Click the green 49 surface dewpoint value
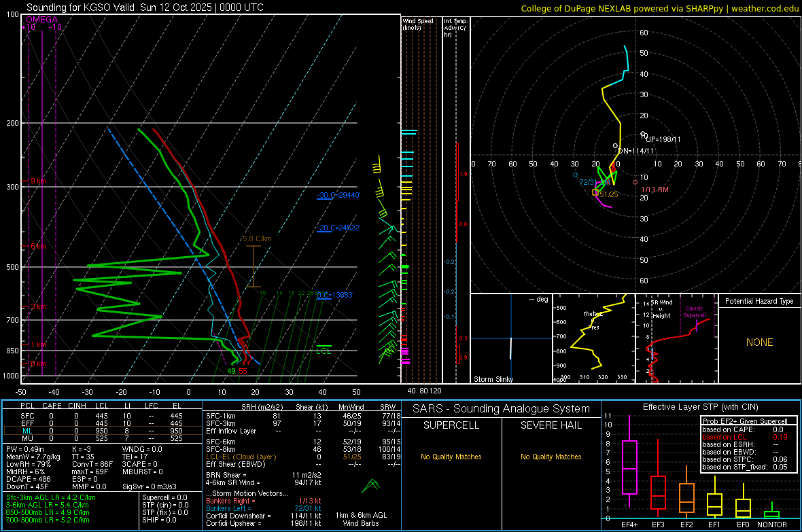This screenshot has height=532, width=802. click(231, 371)
